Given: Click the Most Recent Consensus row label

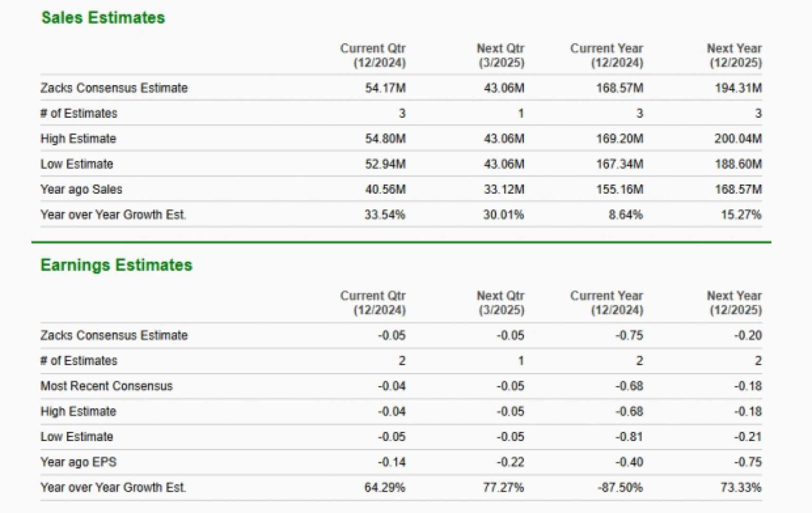Looking at the screenshot, I should point(106,386).
